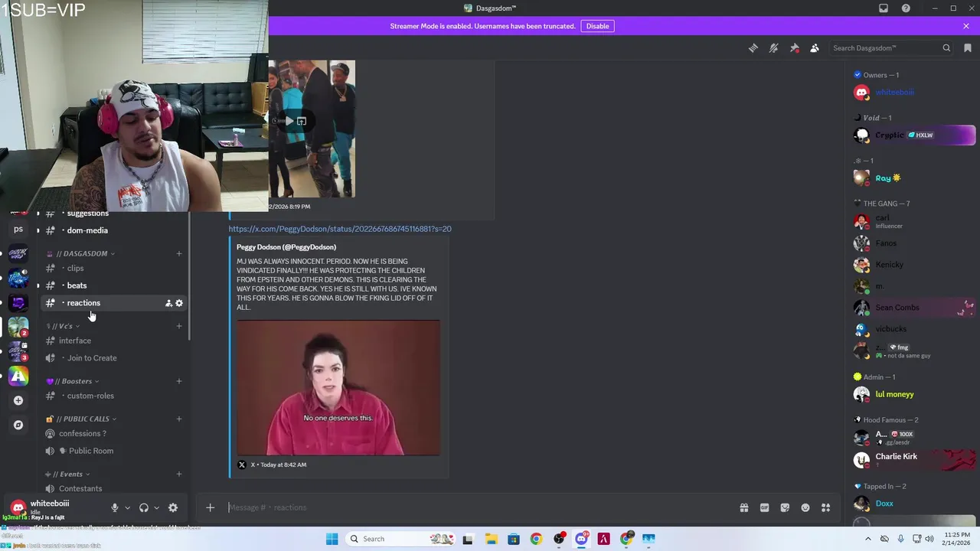The height and width of the screenshot is (551, 980).
Task: Join the Join to Create voice channel
Action: pyautogui.click(x=113, y=358)
